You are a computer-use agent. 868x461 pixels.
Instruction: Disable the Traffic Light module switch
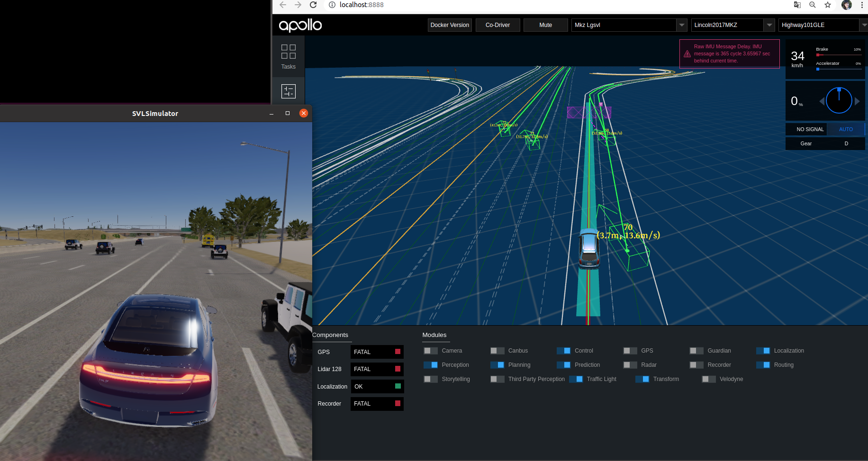[576, 379]
